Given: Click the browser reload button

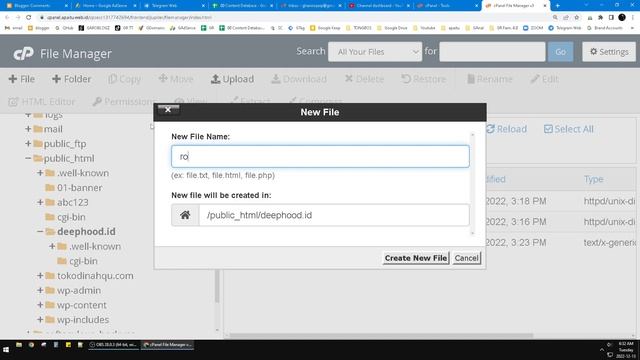Looking at the screenshot, I should [x=29, y=18].
